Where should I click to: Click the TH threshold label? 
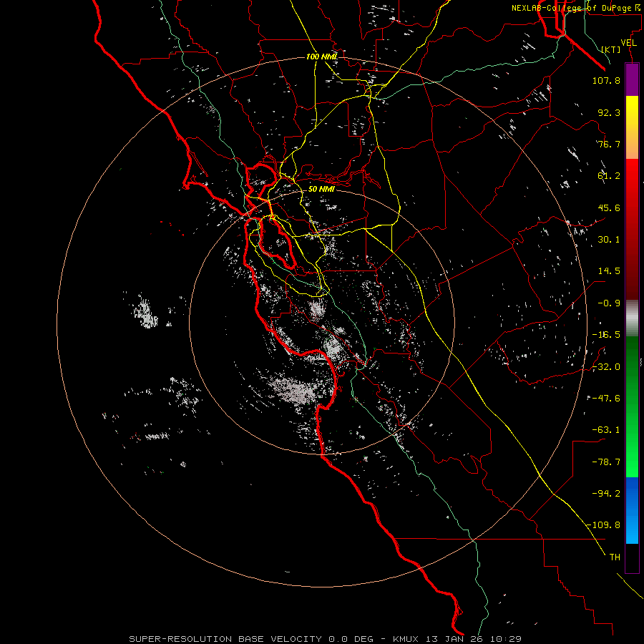click(x=615, y=557)
